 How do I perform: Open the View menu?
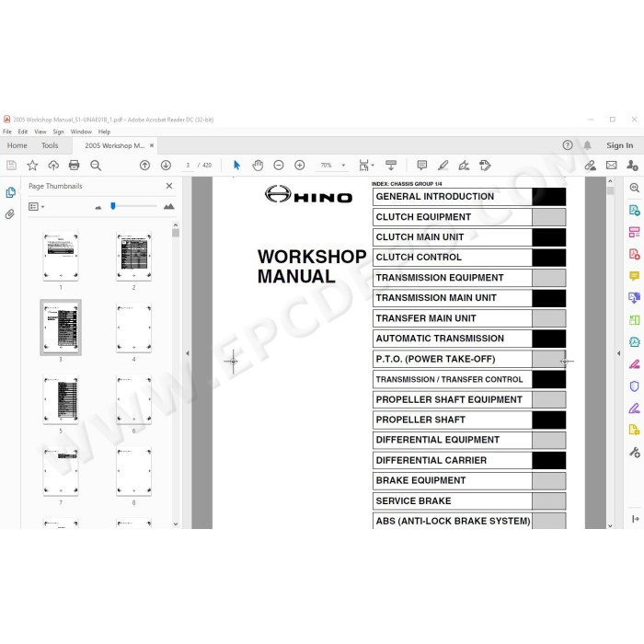point(40,132)
